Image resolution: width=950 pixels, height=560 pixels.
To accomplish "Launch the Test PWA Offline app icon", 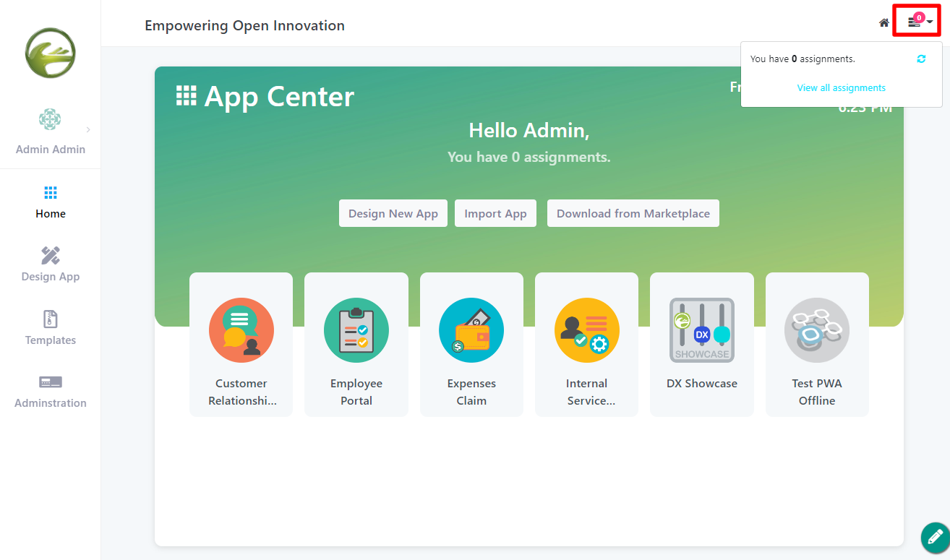I will (x=817, y=330).
